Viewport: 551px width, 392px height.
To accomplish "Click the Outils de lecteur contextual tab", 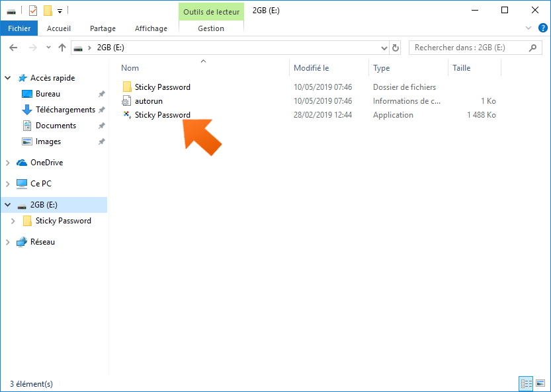I will 211,12.
